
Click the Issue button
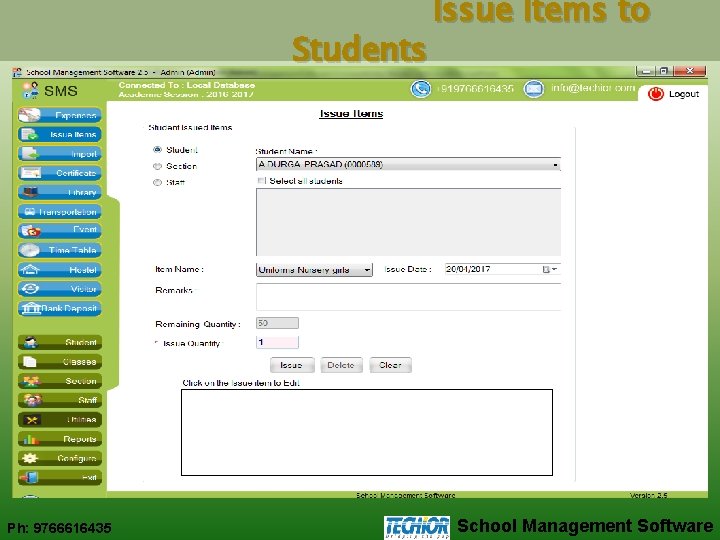[x=292, y=365]
